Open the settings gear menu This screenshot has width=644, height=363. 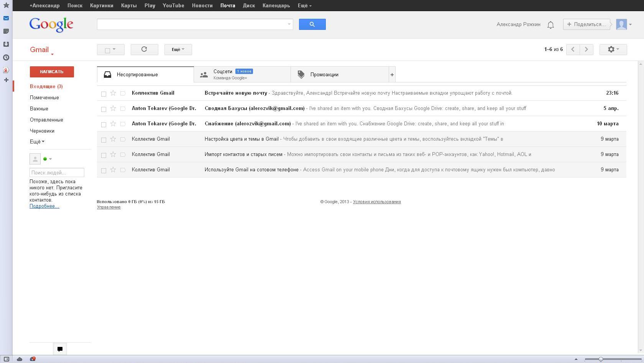click(613, 49)
